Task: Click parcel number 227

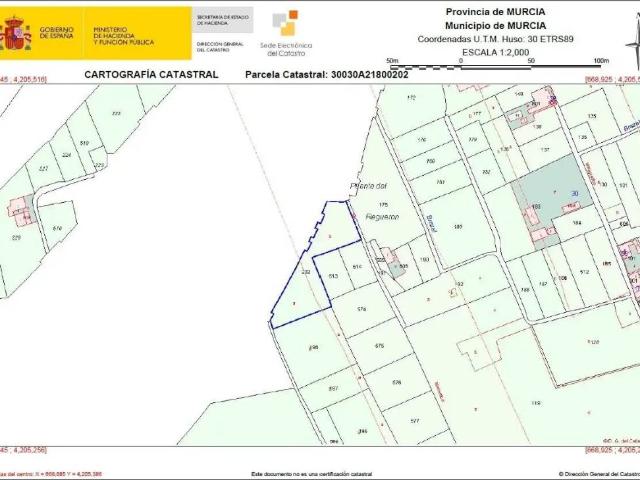Action: [43, 169]
